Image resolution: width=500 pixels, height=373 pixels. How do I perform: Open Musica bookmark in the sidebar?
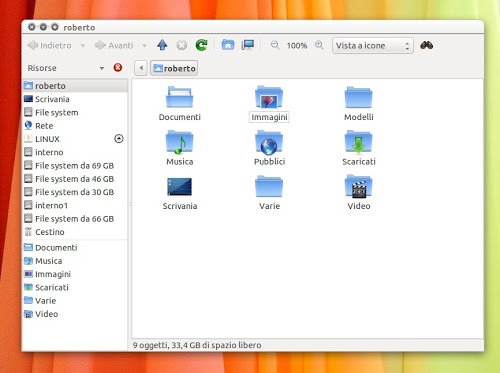pyautogui.click(x=75, y=261)
